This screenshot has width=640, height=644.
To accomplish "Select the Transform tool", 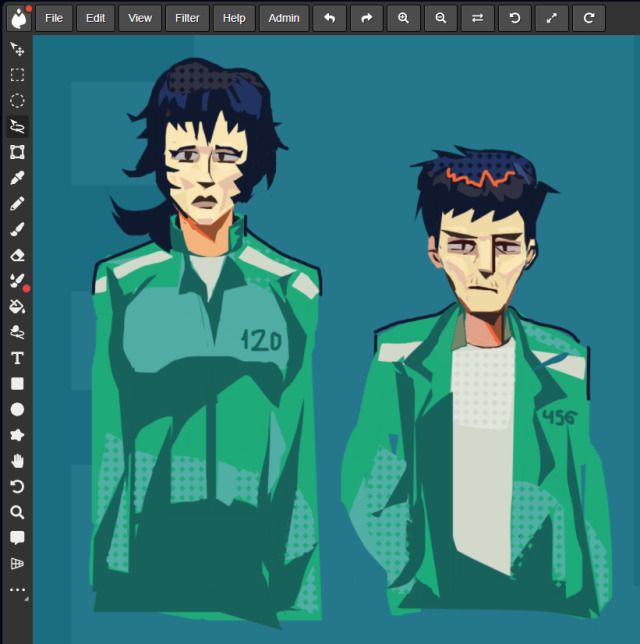I will pos(17,152).
